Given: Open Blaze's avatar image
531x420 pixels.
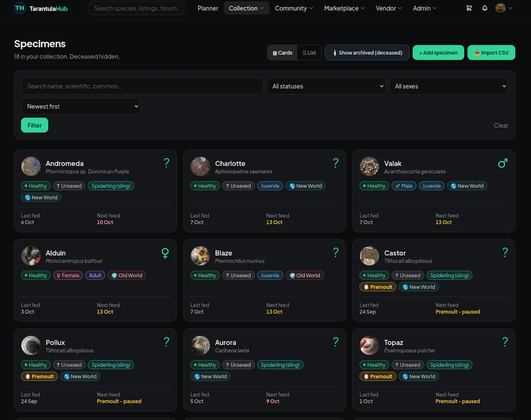Looking at the screenshot, I should point(200,256).
